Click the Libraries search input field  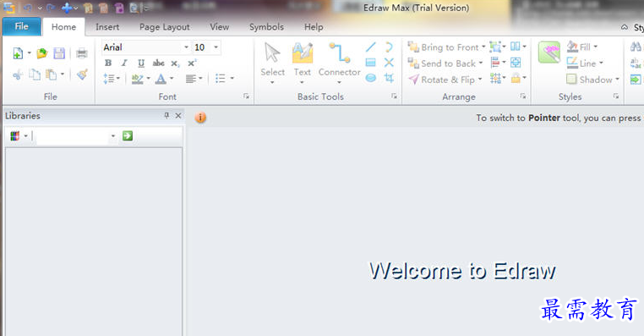74,136
